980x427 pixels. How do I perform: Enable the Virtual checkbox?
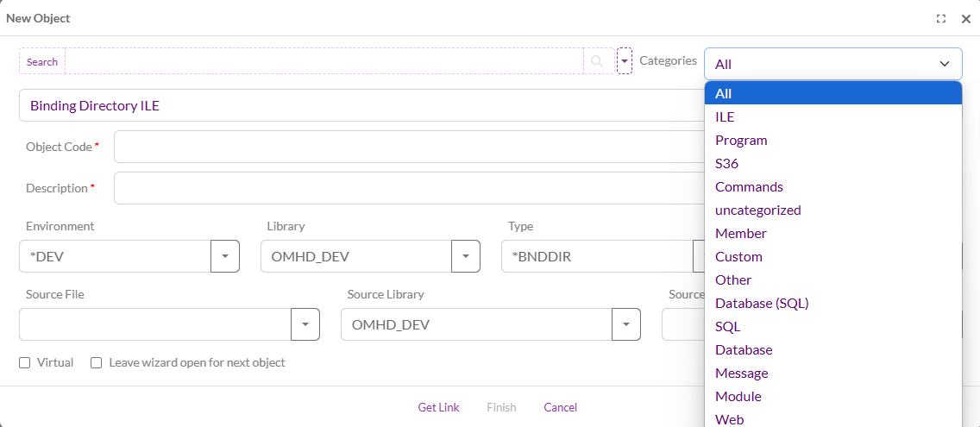pos(25,363)
